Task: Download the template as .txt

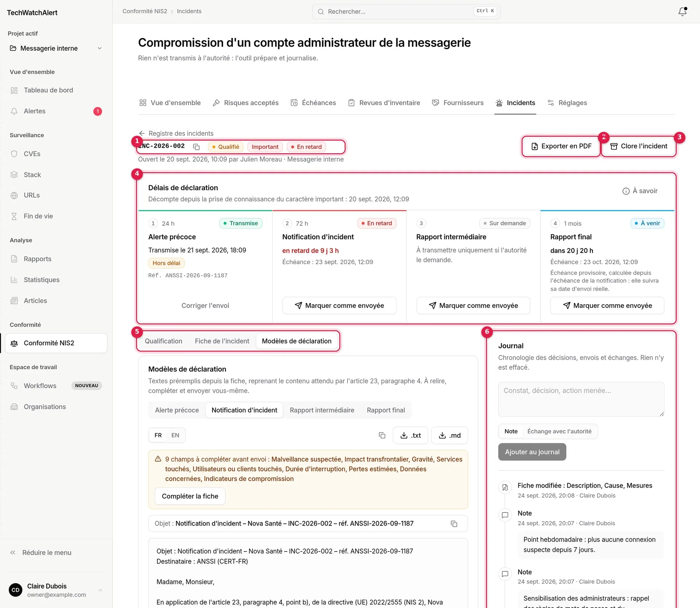Action: (411, 435)
